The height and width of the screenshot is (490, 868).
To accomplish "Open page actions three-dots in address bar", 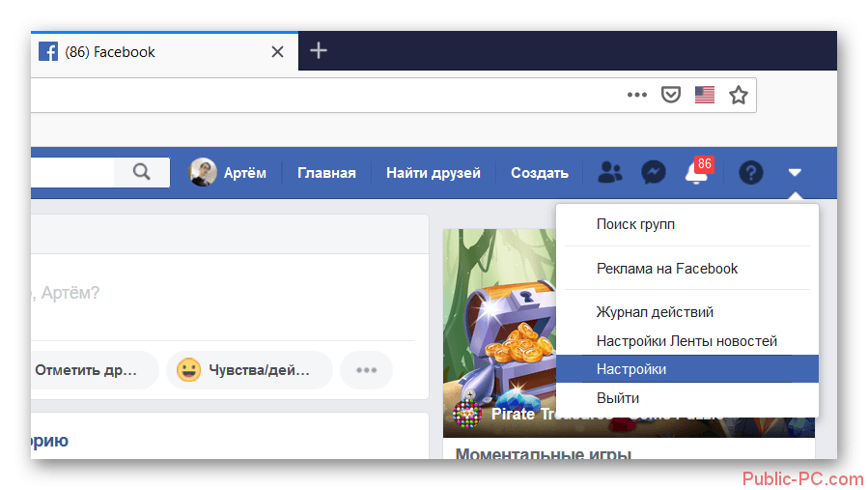I will pyautogui.click(x=637, y=95).
